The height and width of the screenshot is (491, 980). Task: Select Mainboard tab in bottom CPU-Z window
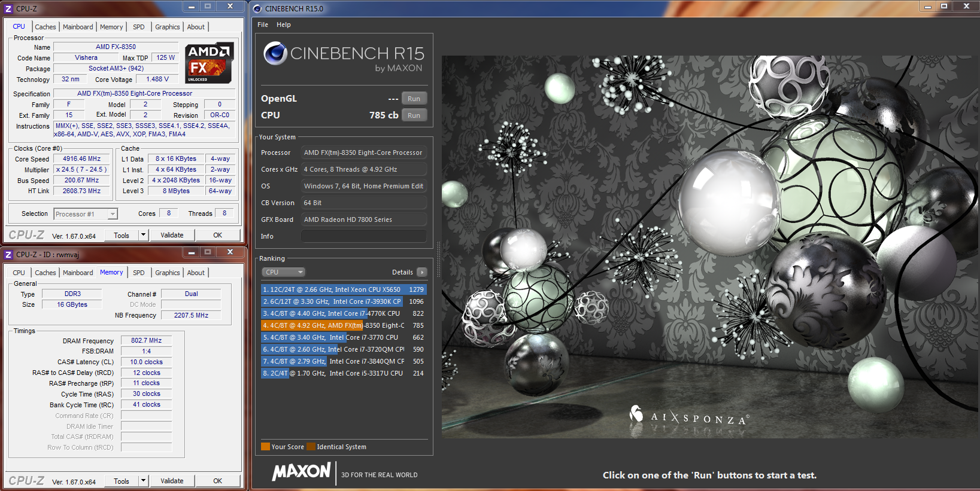click(x=78, y=273)
